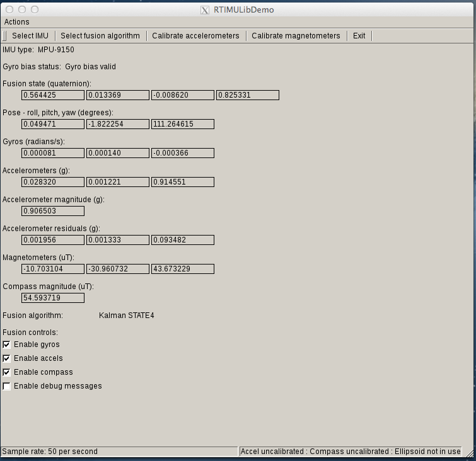Choose Select fusion algorithm toolbar button

[100, 36]
